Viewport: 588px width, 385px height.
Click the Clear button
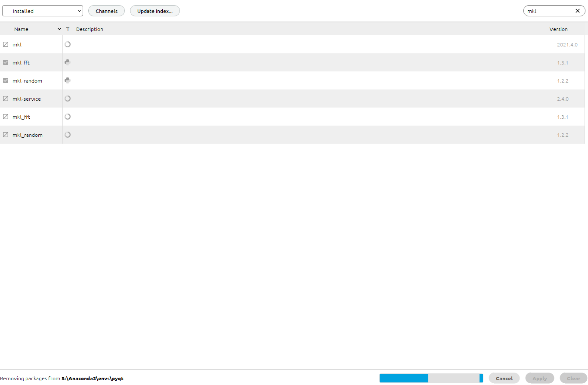573,378
